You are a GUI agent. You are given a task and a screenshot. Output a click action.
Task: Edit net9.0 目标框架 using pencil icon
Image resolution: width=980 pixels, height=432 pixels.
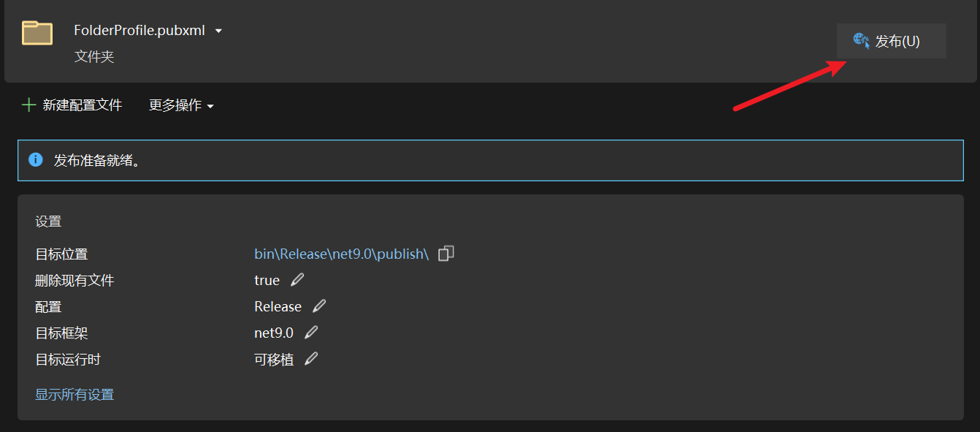point(311,333)
